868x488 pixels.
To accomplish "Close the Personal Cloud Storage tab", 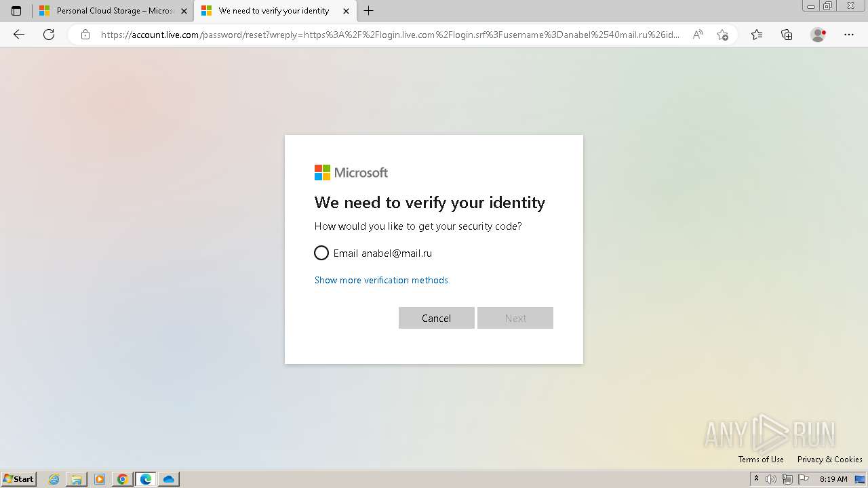I will pyautogui.click(x=184, y=11).
